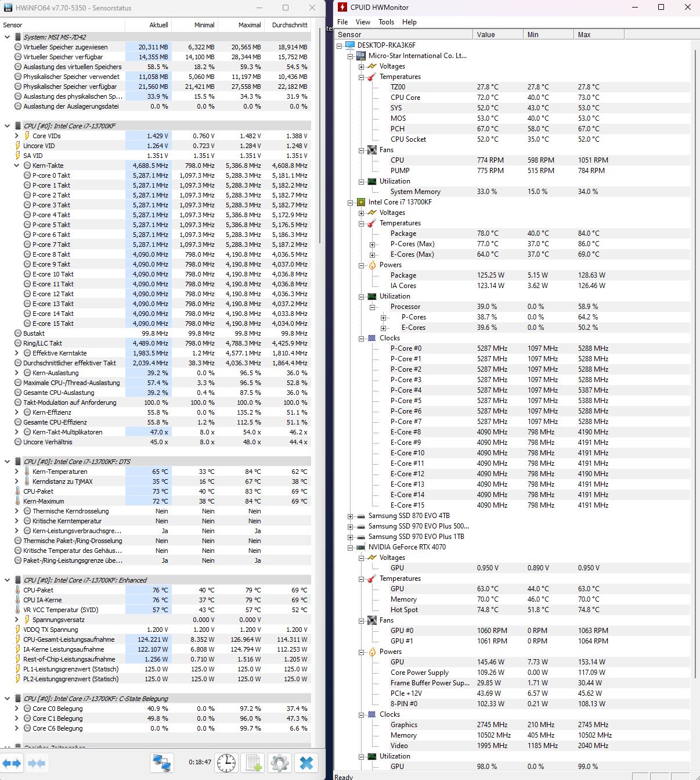Click the Durchschnitt column header
700x780 pixels.
pyautogui.click(x=287, y=25)
